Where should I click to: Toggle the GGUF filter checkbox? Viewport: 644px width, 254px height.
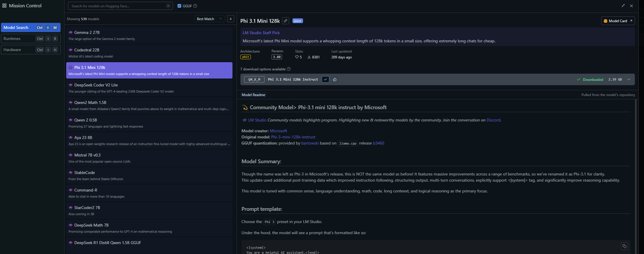(179, 6)
